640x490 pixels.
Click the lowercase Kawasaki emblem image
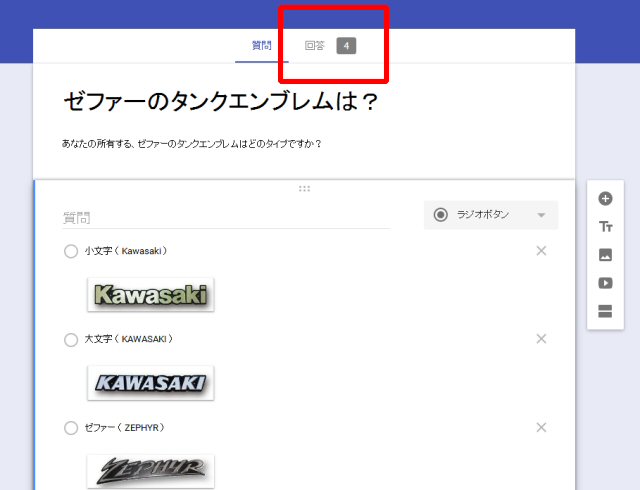click(151, 294)
